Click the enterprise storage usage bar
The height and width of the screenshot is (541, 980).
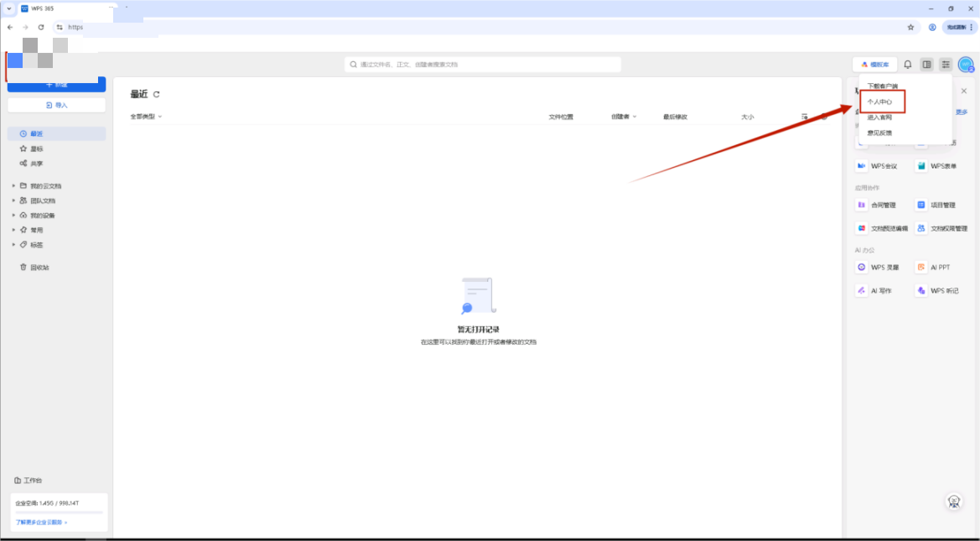[x=59, y=512]
